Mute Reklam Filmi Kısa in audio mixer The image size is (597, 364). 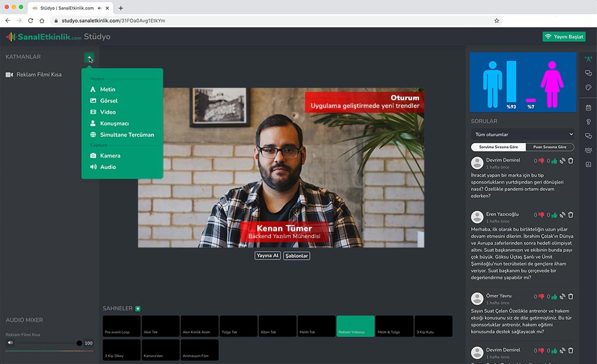tap(10, 343)
